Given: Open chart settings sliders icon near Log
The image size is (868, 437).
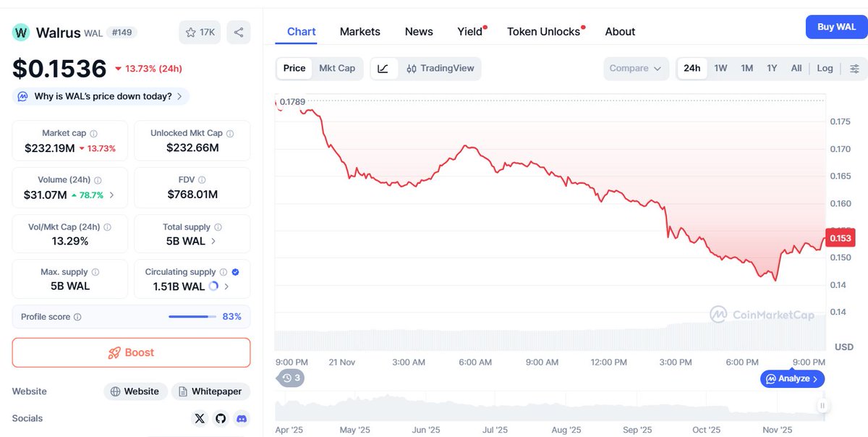Looking at the screenshot, I should (854, 68).
